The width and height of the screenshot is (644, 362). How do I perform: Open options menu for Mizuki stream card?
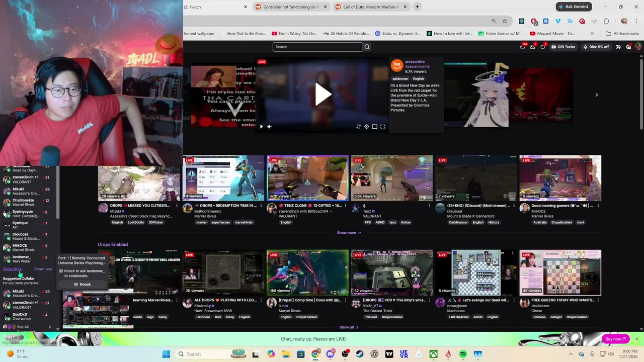[177, 206]
